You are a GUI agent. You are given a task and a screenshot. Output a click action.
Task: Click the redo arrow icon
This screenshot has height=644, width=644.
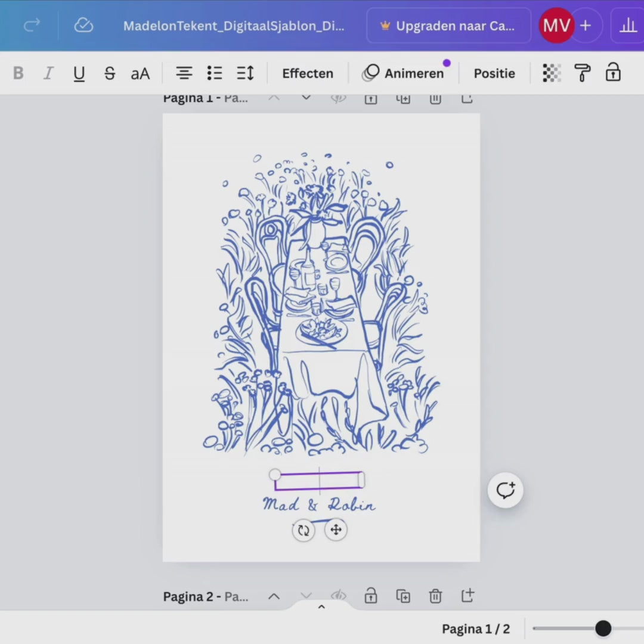click(32, 25)
